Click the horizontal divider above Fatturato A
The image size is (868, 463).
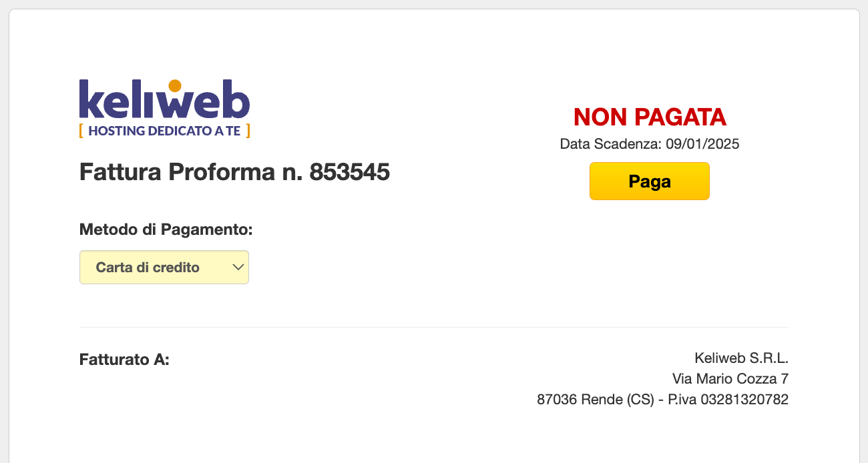(x=434, y=327)
